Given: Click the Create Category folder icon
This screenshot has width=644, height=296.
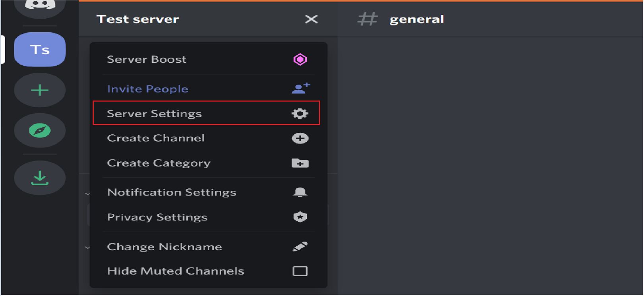Looking at the screenshot, I should (300, 163).
